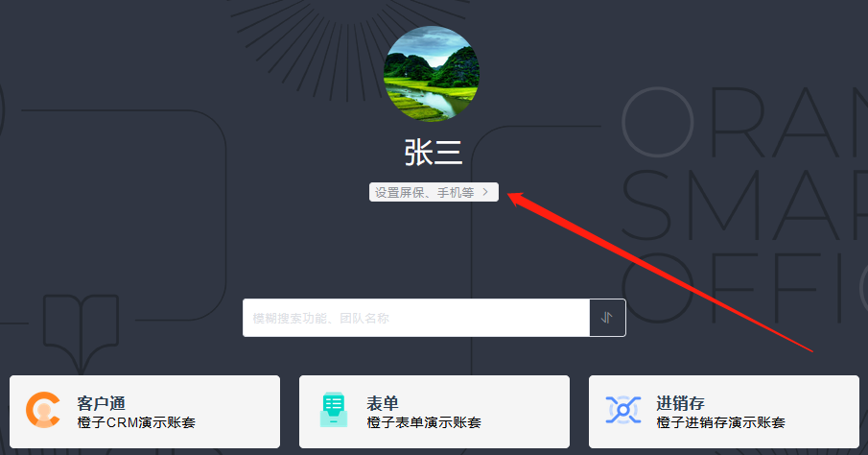Click the landscape profile avatar picture
The image size is (868, 455).
432,74
